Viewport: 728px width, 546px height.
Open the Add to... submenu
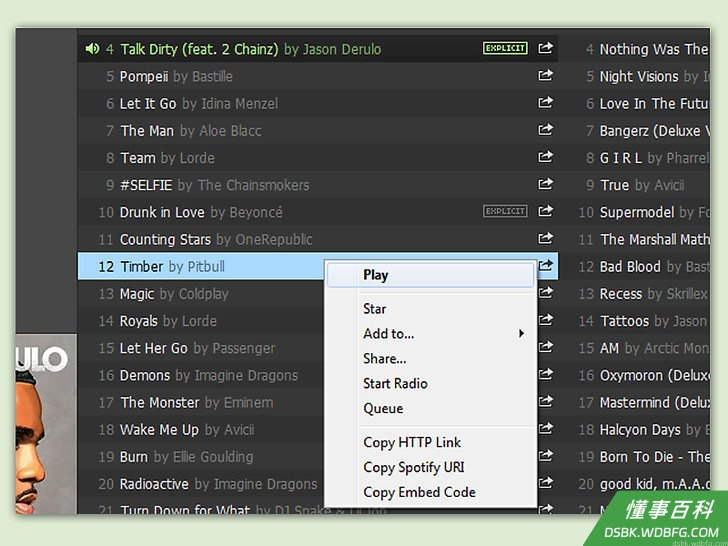click(x=431, y=334)
